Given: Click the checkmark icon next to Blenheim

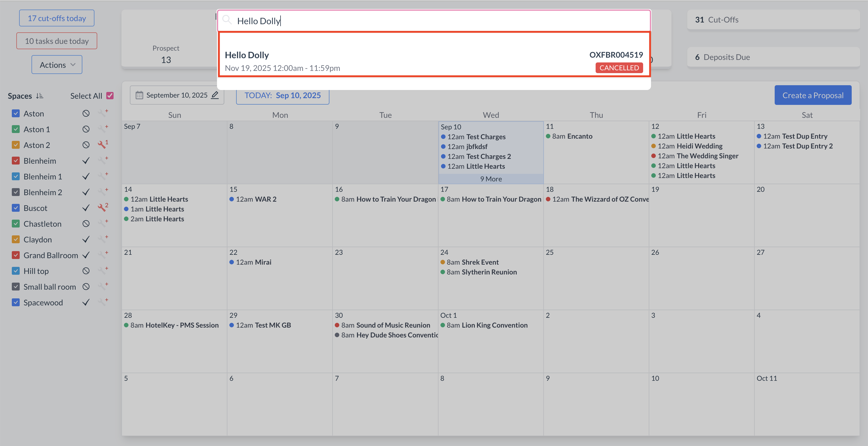Looking at the screenshot, I should (86, 161).
